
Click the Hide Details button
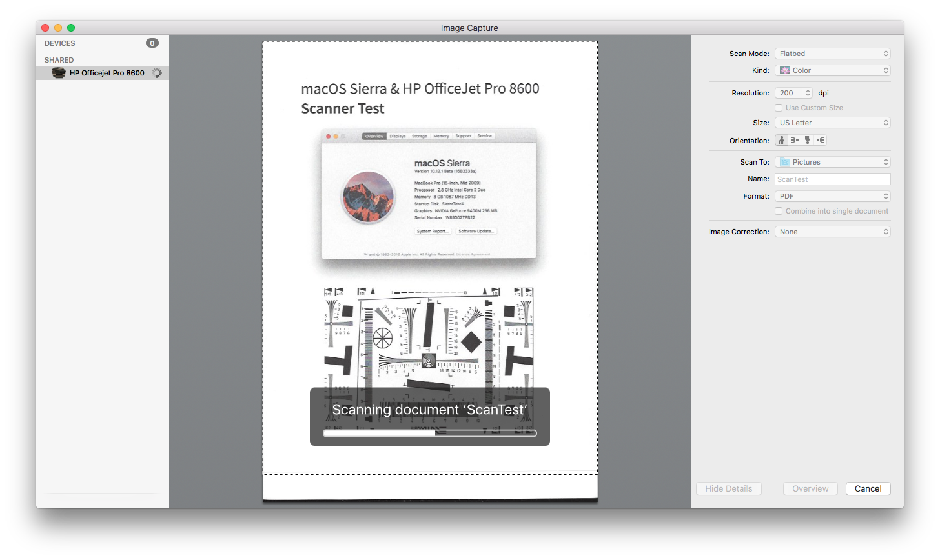[x=729, y=488]
